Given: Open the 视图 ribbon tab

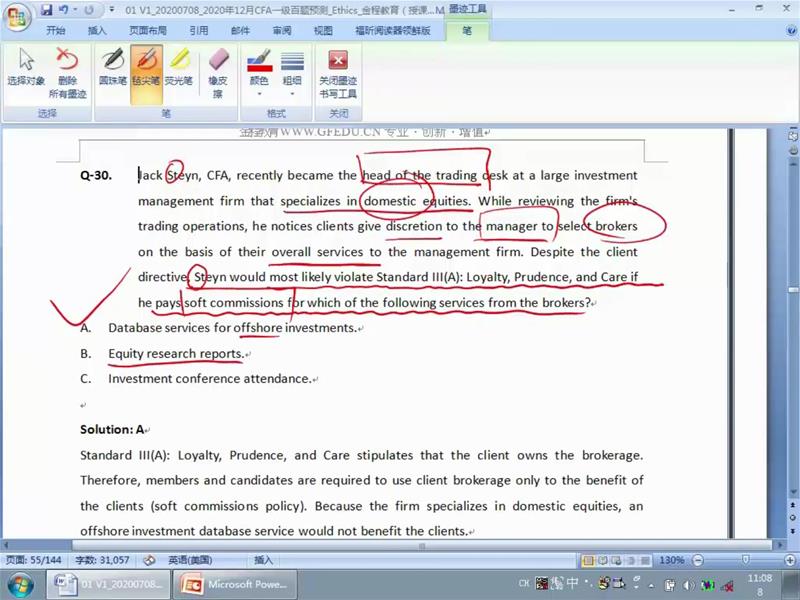Looking at the screenshot, I should click(323, 31).
